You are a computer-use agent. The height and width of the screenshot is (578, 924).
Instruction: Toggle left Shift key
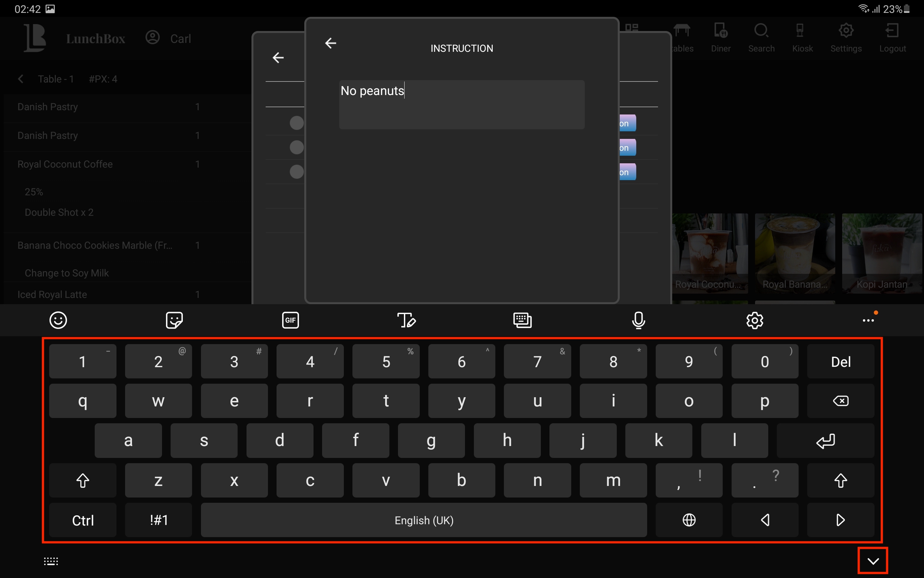pos(82,481)
